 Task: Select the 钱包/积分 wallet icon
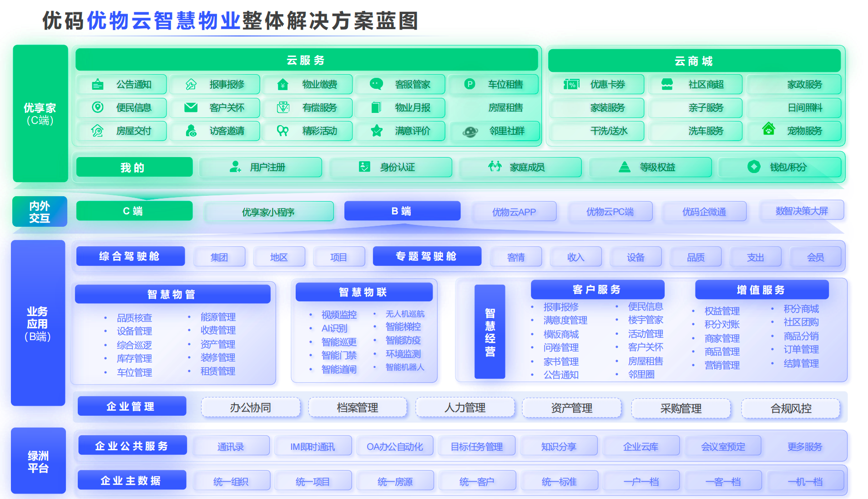pos(754,167)
